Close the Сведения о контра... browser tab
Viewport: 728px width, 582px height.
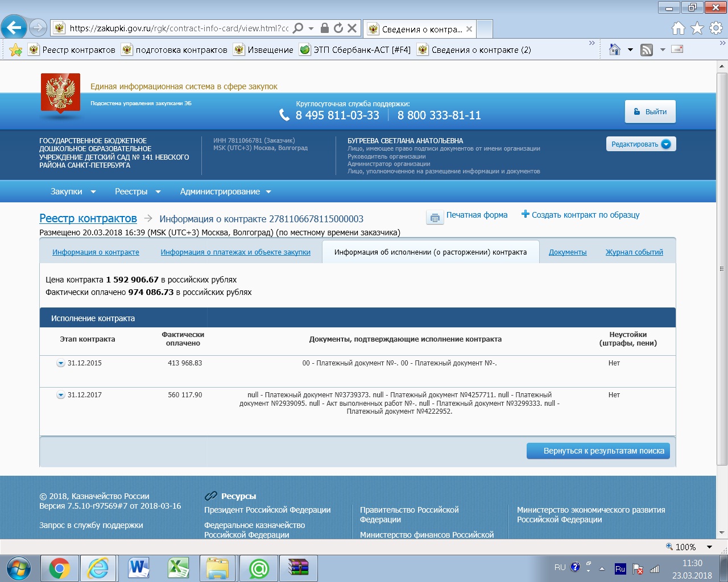click(x=469, y=29)
